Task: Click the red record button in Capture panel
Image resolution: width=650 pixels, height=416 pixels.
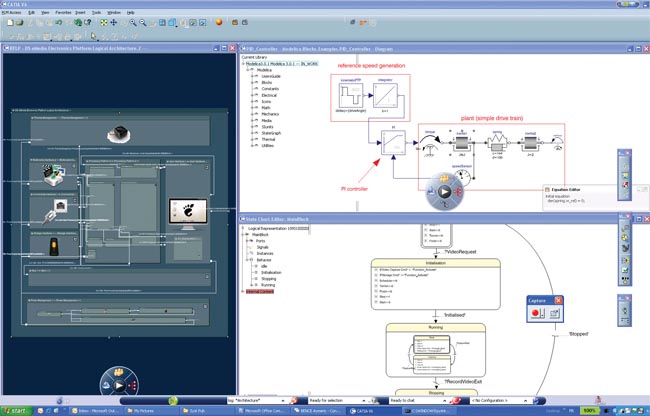Action: point(535,313)
